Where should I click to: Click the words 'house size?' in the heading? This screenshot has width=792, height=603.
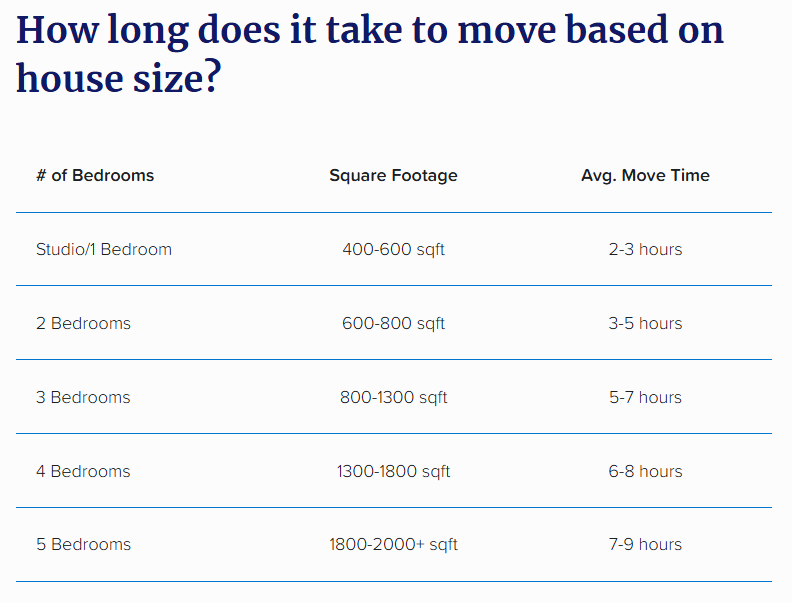tap(119, 78)
